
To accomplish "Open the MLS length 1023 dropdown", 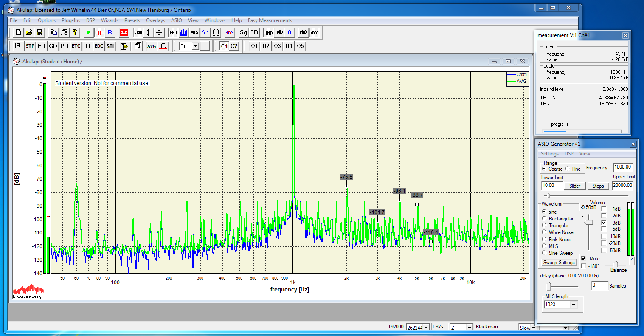I will pyautogui.click(x=574, y=305).
